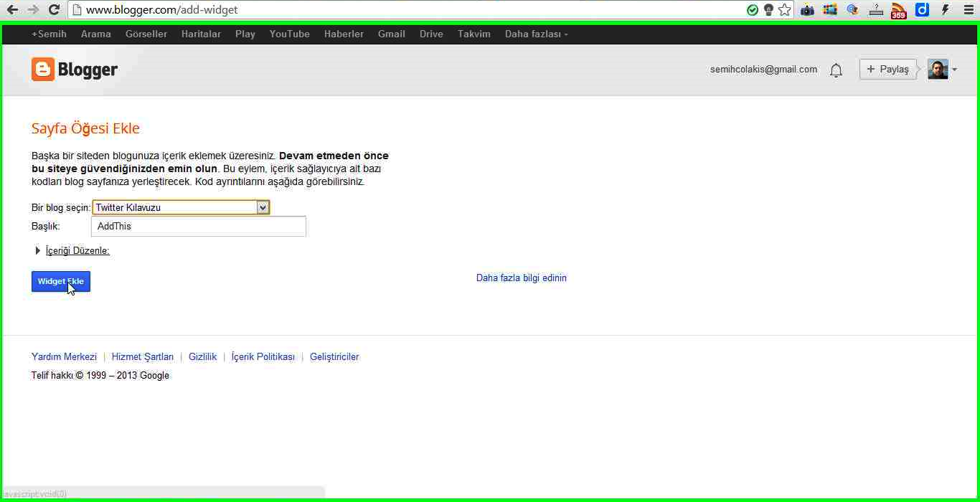
Task: Open the account dropdown arrow beside the avatar
Action: (954, 70)
